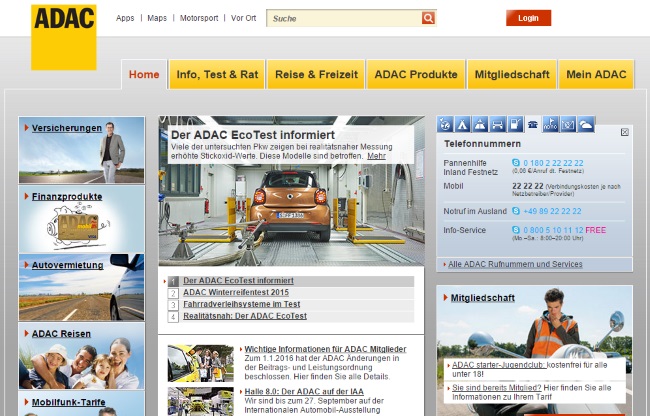Open the Autovermietung tile

82,287
